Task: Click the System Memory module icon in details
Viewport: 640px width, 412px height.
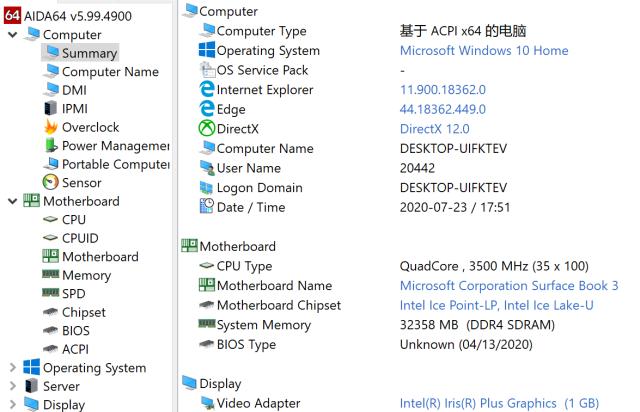Action: tap(207, 324)
